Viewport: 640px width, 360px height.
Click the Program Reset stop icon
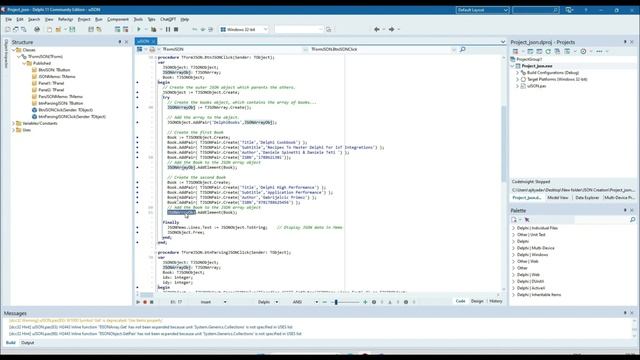(176, 29)
